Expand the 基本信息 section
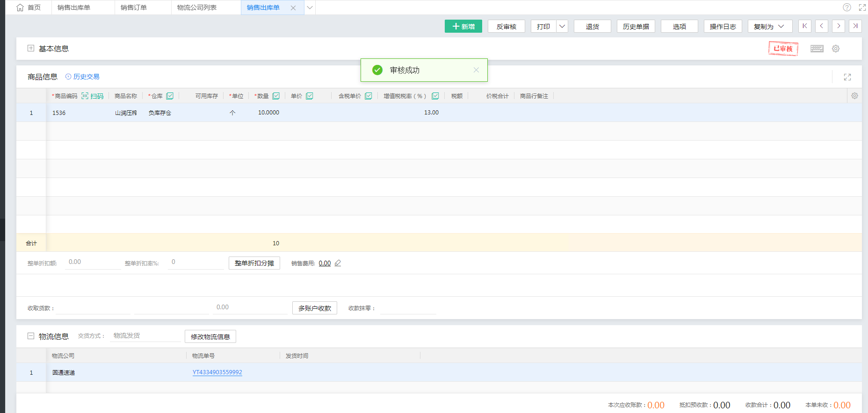The width and height of the screenshot is (868, 413). coord(31,48)
